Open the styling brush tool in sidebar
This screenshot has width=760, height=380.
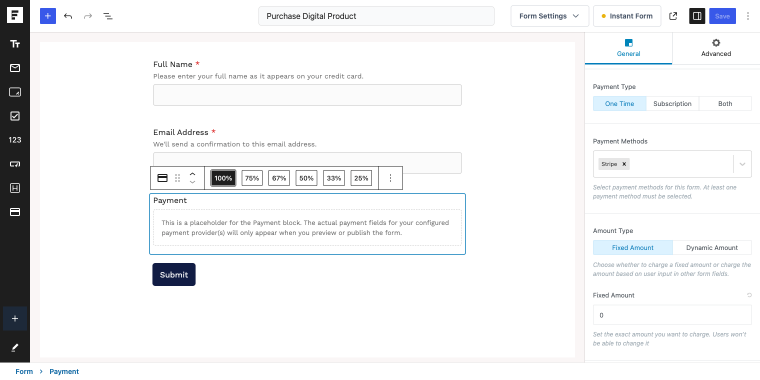(15, 347)
